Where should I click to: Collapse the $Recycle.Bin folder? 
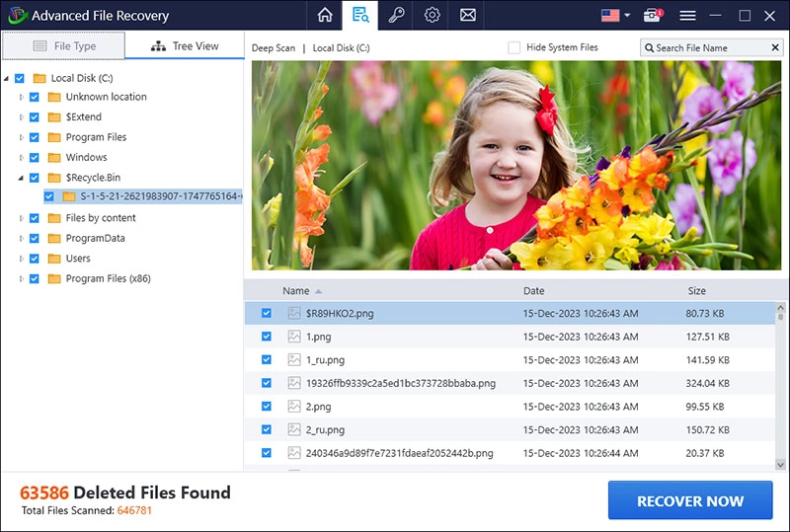21,178
